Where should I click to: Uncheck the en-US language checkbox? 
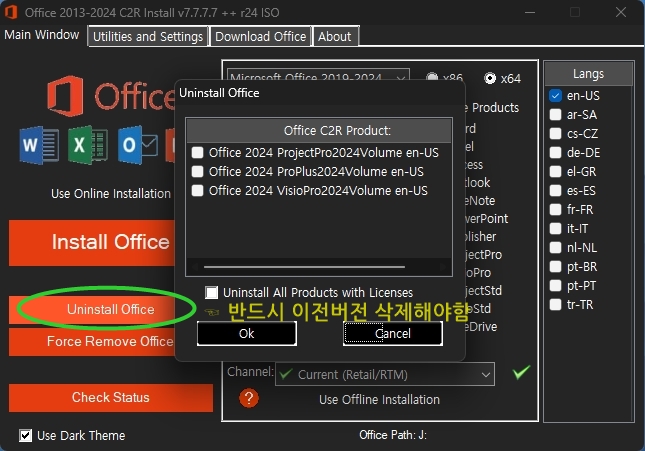(x=555, y=95)
